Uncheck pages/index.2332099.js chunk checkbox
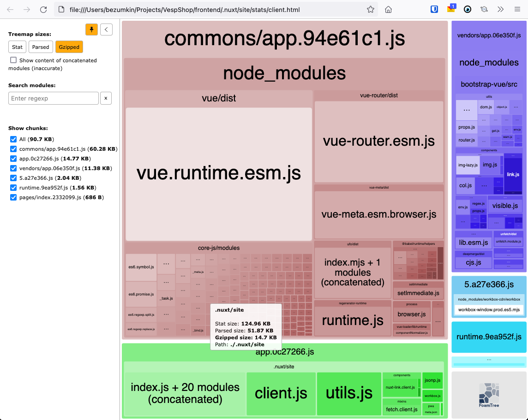Image resolution: width=528 pixels, height=420 pixels. click(13, 197)
